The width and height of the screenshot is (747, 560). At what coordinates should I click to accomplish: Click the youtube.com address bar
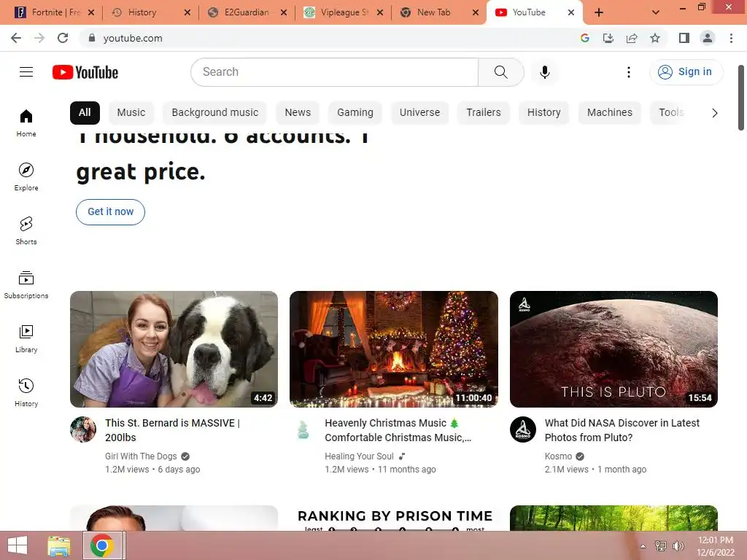click(x=329, y=38)
